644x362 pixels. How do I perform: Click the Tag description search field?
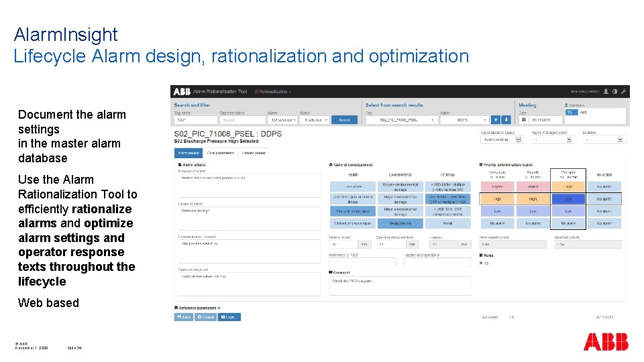(x=243, y=120)
